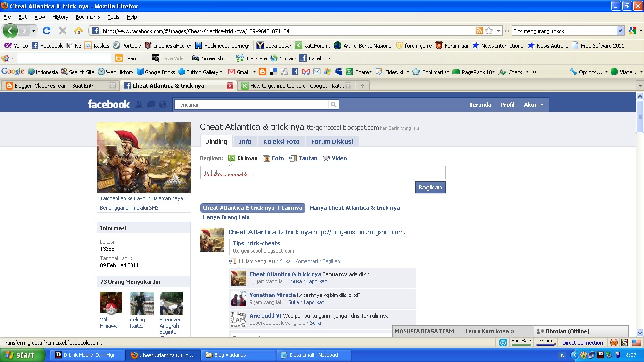Select Hanya Orang Lain filter

point(226,217)
